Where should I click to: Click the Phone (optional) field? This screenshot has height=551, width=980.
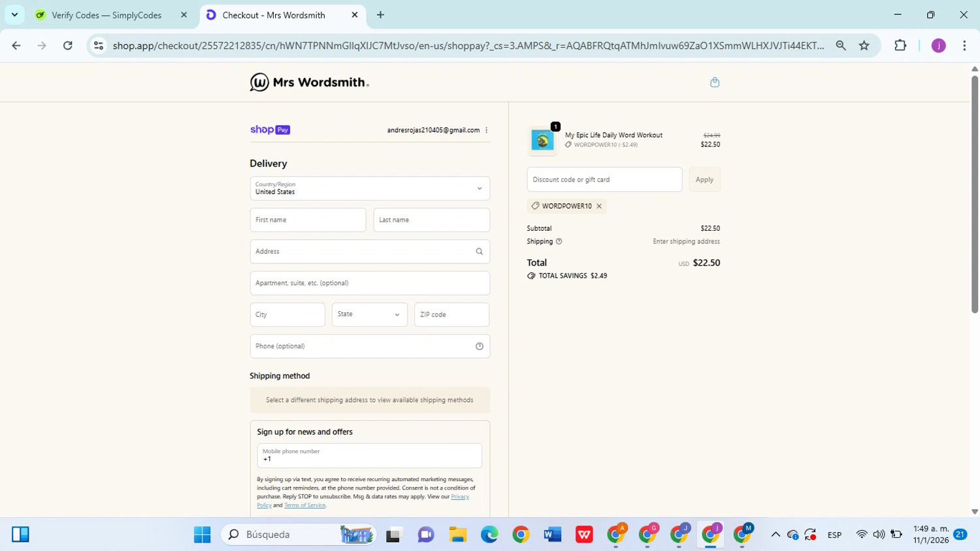pos(370,346)
